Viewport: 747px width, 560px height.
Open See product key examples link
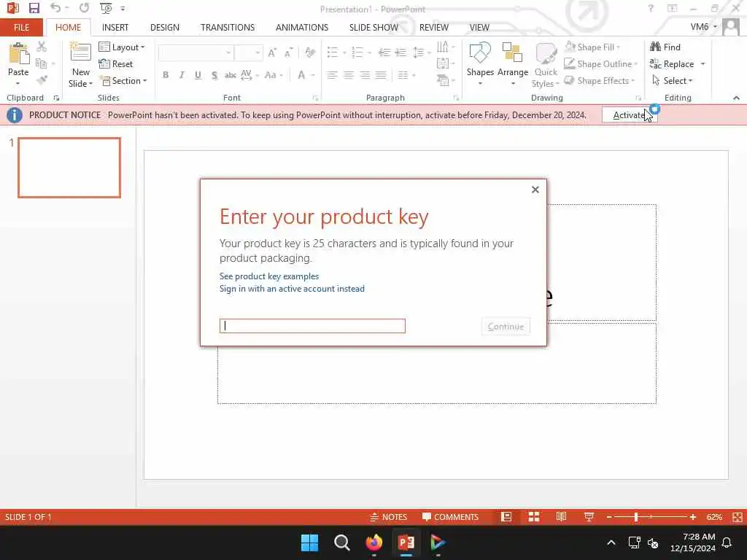point(269,276)
